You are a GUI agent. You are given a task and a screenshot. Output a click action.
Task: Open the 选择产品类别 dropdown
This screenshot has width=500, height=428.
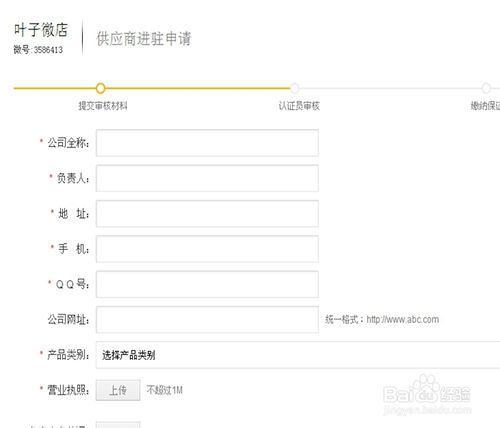coord(298,355)
